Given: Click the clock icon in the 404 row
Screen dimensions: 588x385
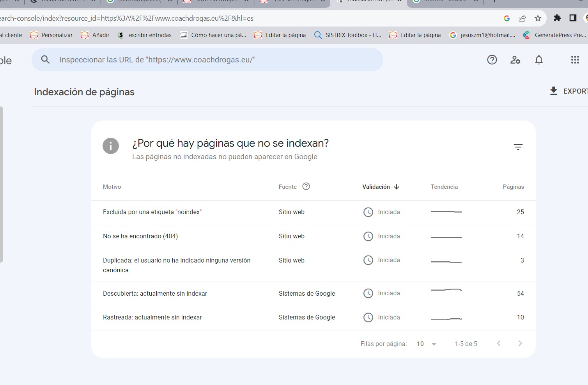Looking at the screenshot, I should 368,236.
